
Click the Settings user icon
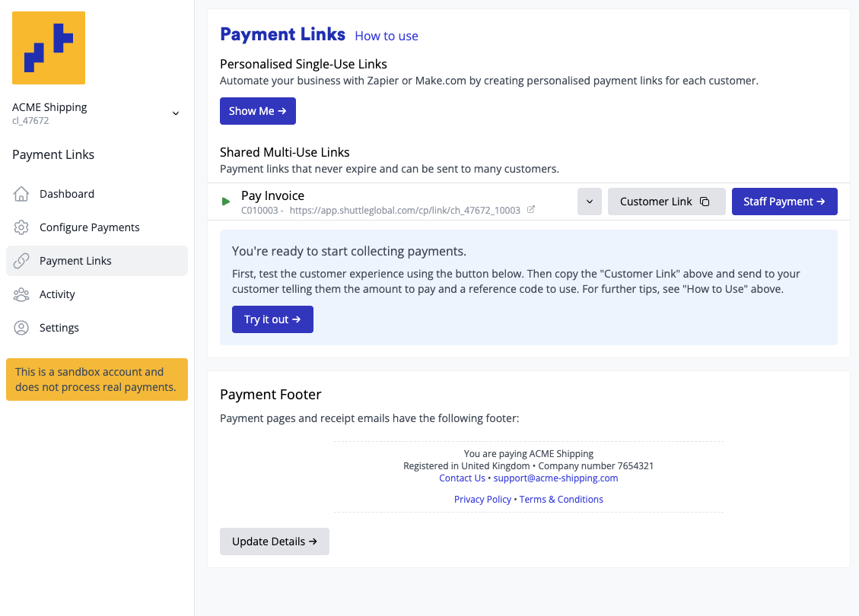point(22,328)
